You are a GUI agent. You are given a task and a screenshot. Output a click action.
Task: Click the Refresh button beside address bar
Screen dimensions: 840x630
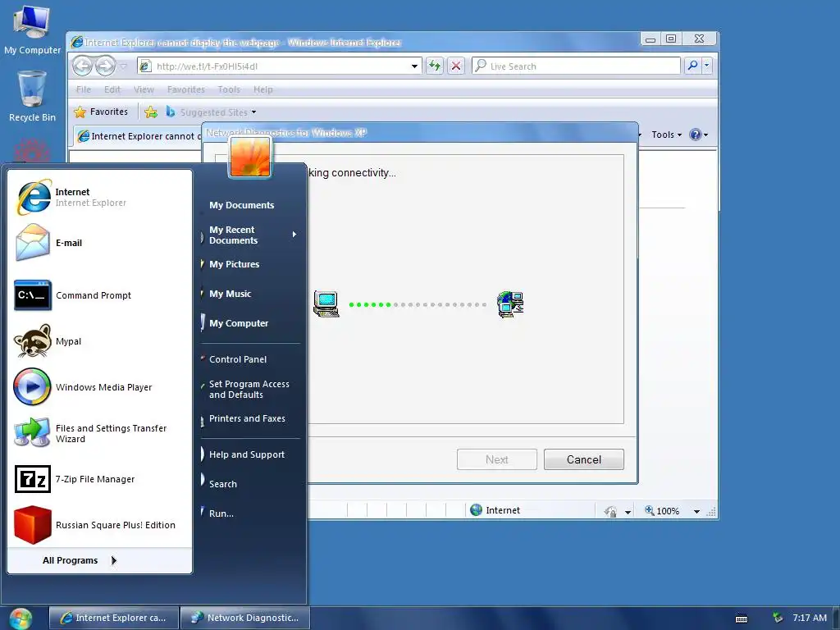pos(435,66)
